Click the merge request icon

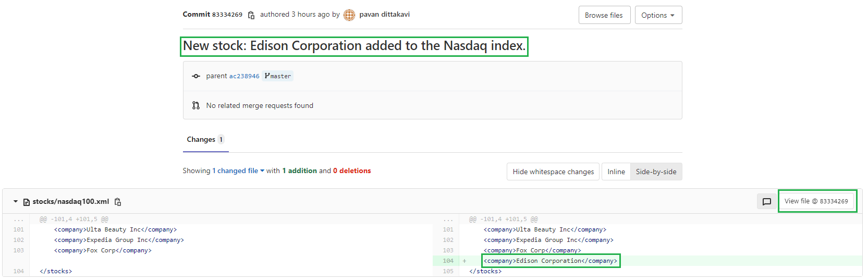[x=196, y=105]
